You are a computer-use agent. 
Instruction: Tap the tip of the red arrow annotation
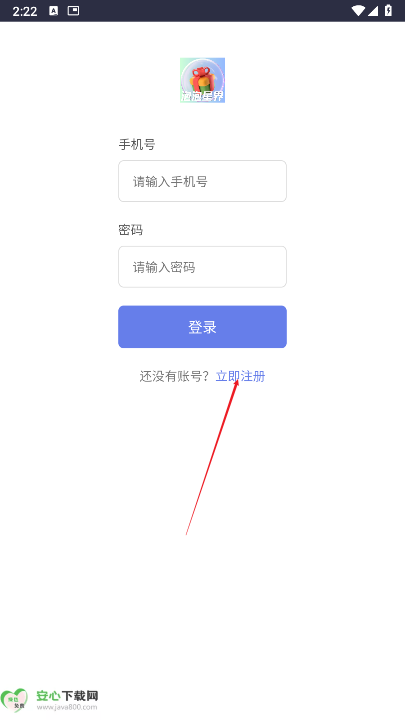click(238, 381)
